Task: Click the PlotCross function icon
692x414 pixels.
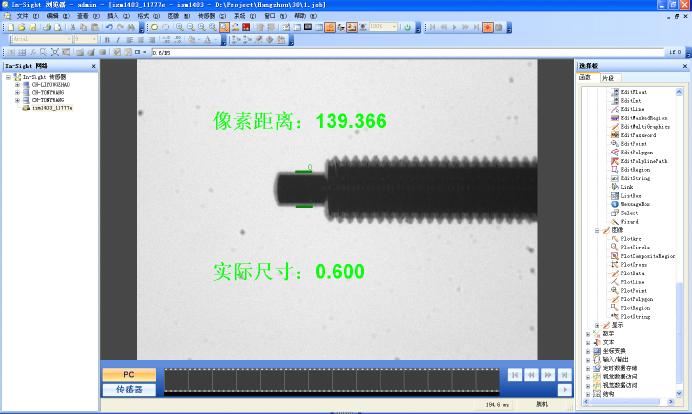Action: point(615,265)
